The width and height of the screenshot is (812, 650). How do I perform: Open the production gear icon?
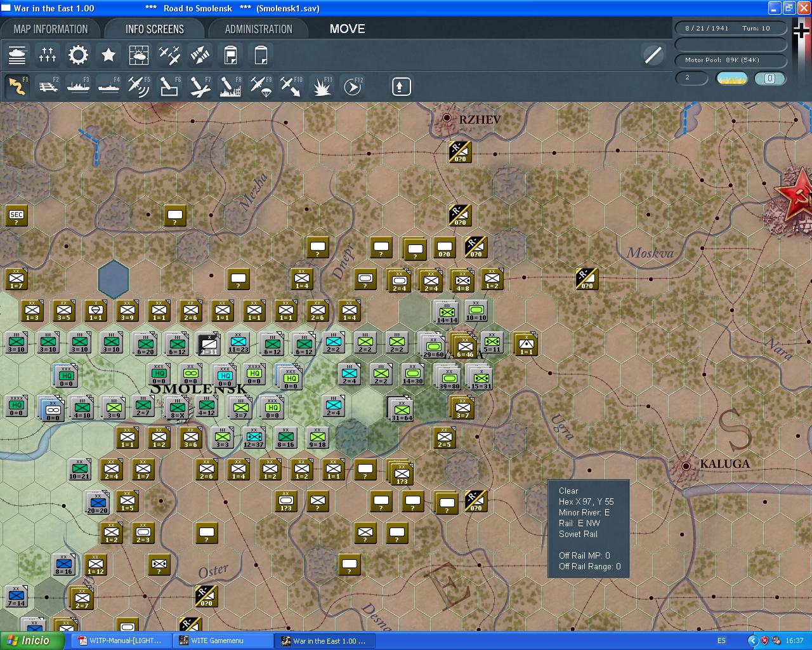click(78, 55)
